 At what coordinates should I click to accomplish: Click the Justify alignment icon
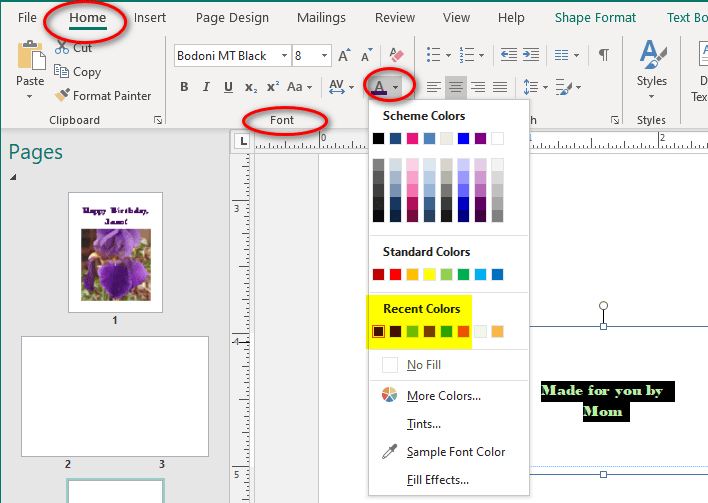coord(499,88)
